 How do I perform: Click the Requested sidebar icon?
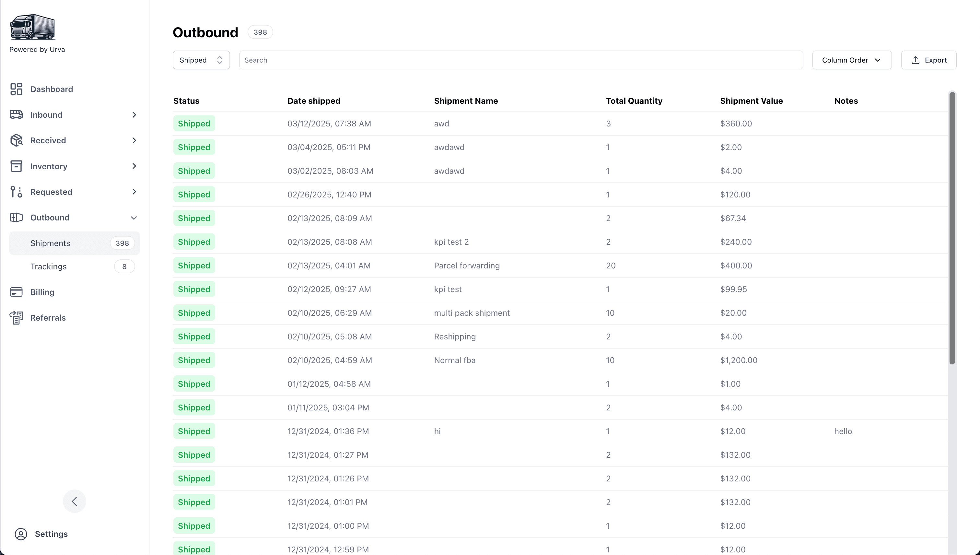(16, 192)
